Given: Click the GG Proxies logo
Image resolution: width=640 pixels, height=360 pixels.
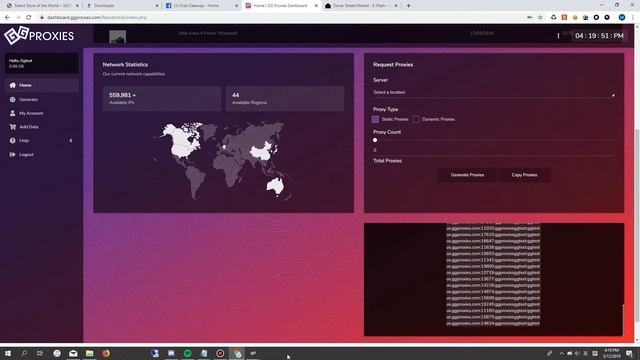Looking at the screenshot, I should pyautogui.click(x=39, y=36).
